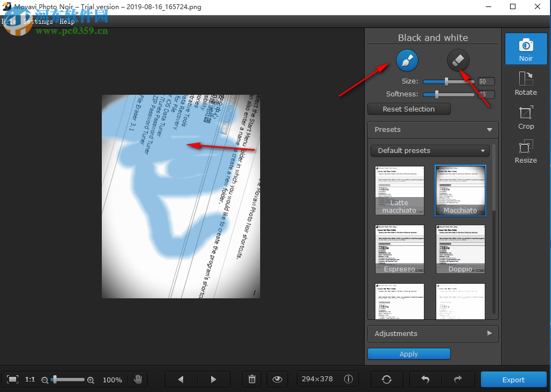Select the Espresso preset thumbnail
The height and width of the screenshot is (392, 551).
click(399, 249)
